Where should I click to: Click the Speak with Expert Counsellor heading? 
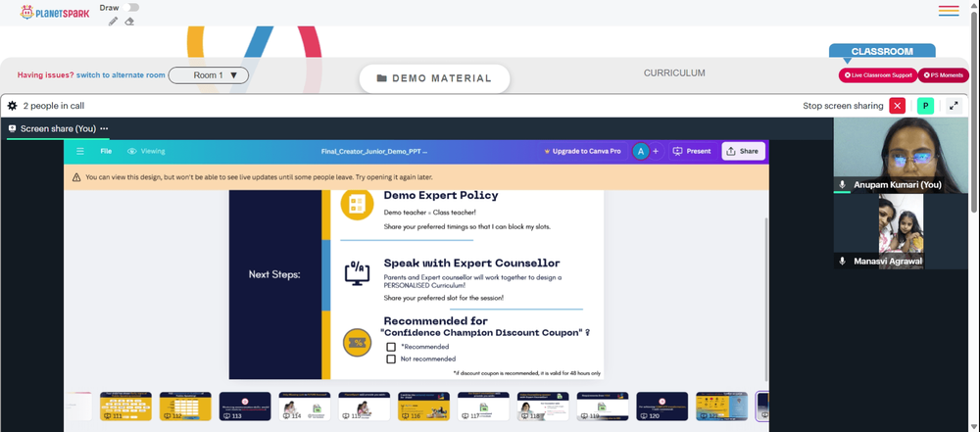(471, 263)
